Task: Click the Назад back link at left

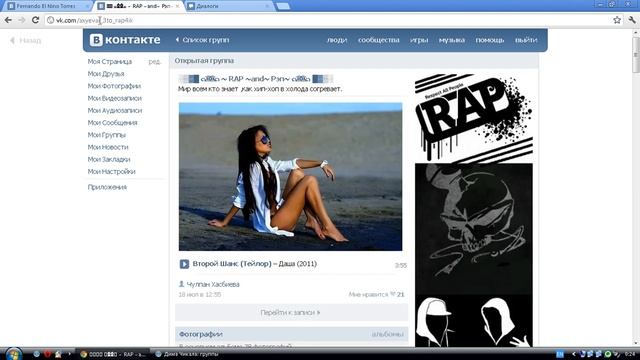Action: coord(26,40)
